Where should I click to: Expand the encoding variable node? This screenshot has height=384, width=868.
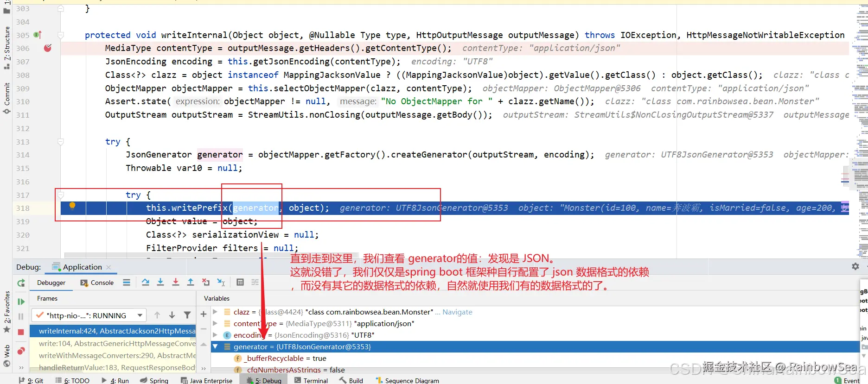coord(215,335)
